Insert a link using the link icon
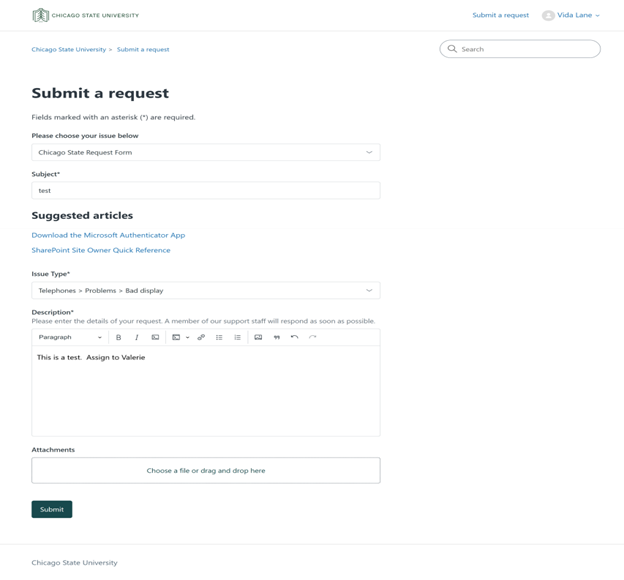 coord(201,337)
